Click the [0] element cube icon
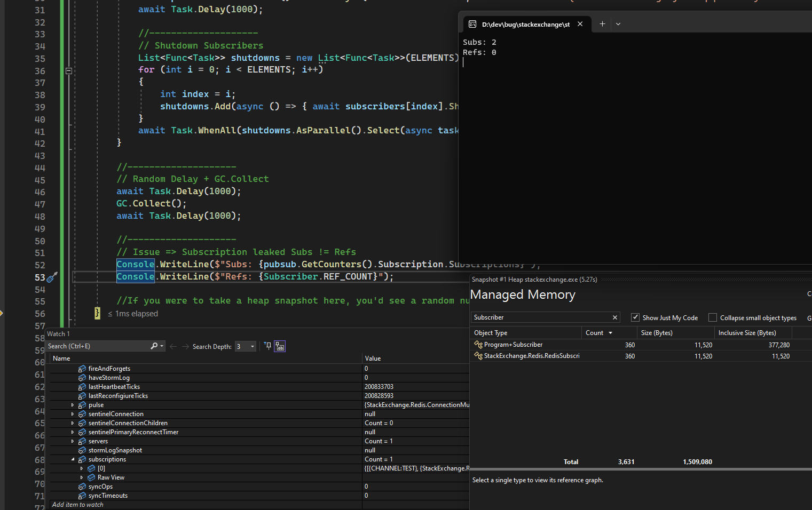The image size is (812, 510). point(91,468)
